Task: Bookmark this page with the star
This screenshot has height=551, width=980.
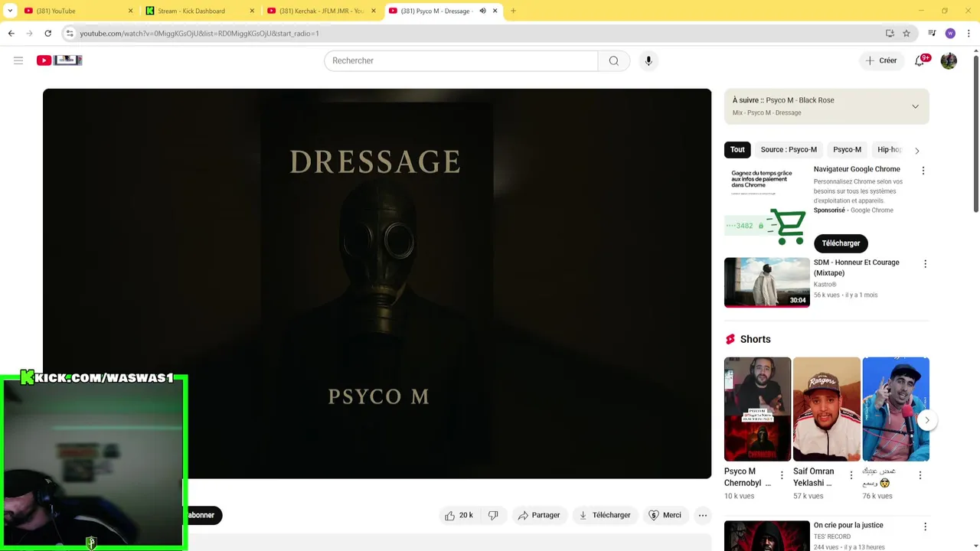Action: click(x=906, y=33)
